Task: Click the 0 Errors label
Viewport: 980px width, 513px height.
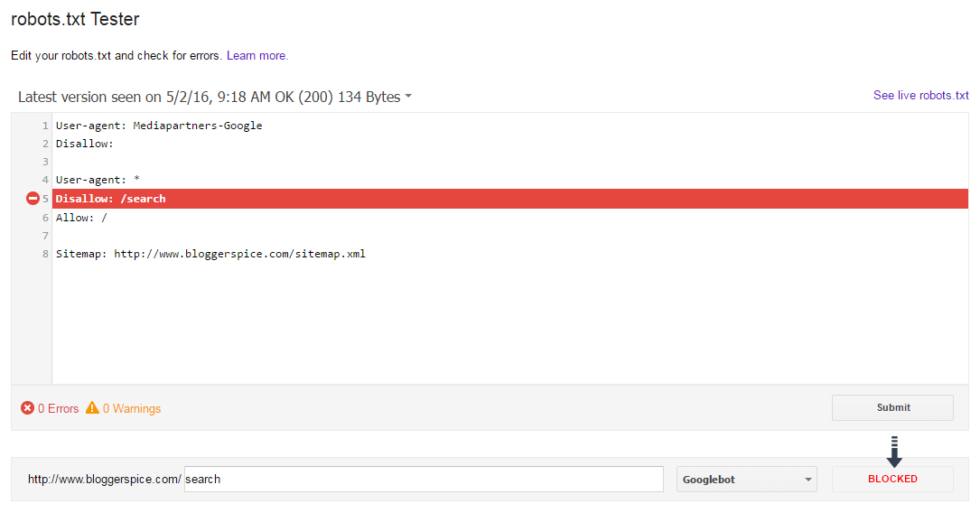Action: [58, 408]
